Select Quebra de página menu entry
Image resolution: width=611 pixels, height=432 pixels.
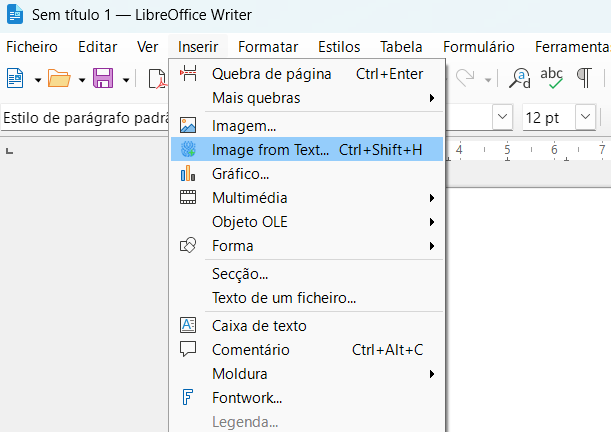point(263,73)
